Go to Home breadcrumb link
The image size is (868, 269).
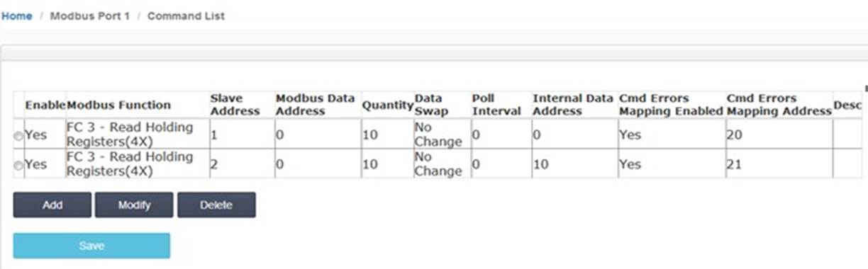[16, 16]
